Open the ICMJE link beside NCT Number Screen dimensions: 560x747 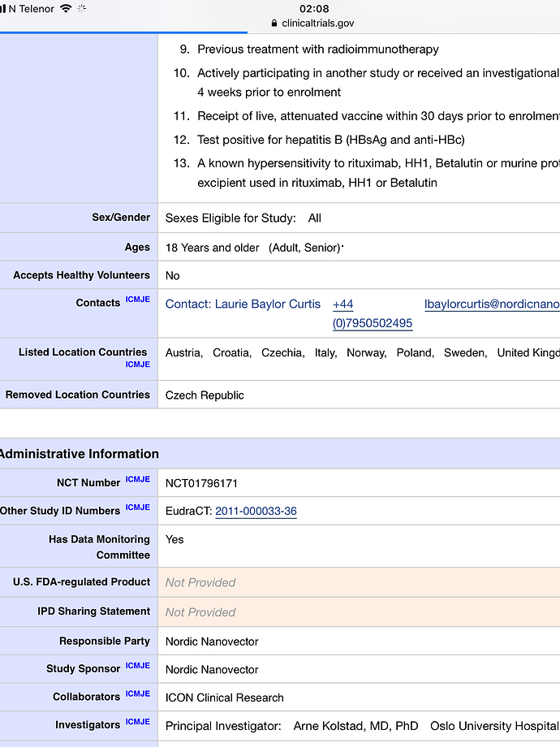(x=138, y=479)
